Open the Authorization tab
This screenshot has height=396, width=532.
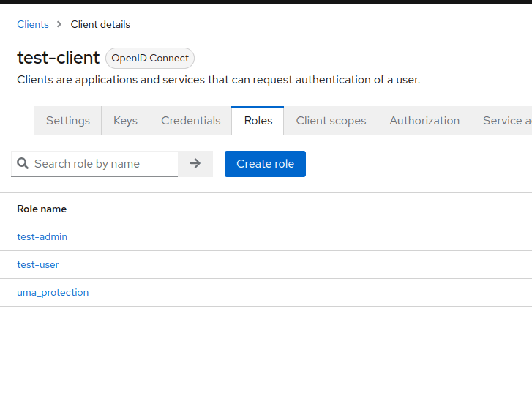click(x=424, y=121)
